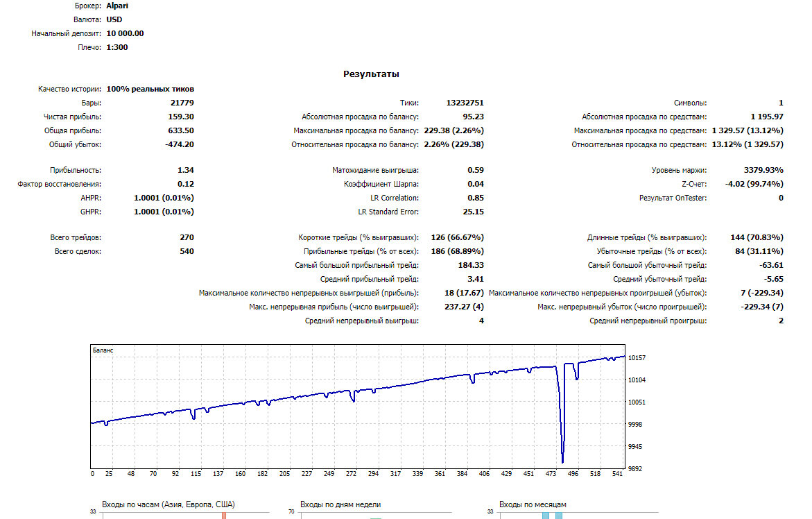The width and height of the screenshot is (812, 519).
Task: Click total deals value 540
Action: click(x=187, y=251)
